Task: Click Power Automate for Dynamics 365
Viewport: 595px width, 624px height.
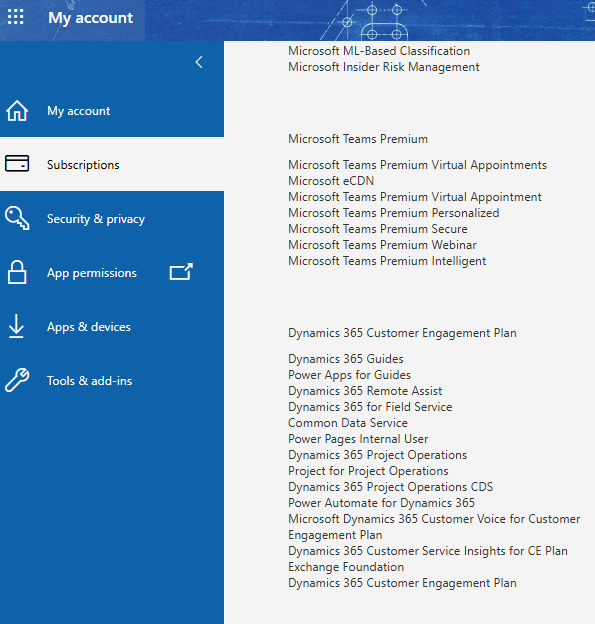Action: point(381,503)
